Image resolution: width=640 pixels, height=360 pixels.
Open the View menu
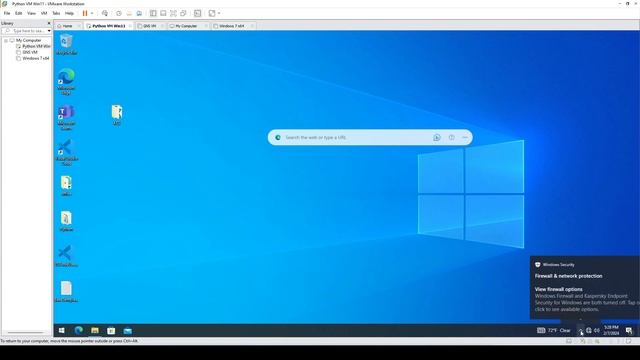pos(31,13)
